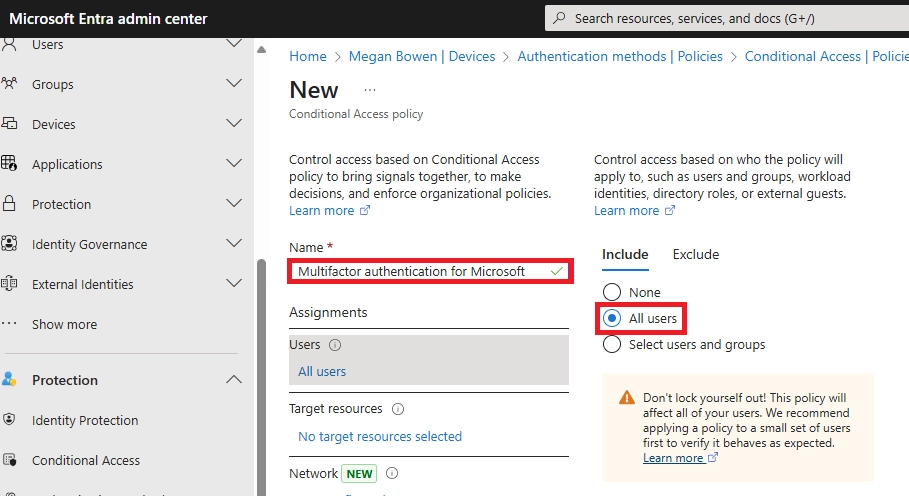Click external link icon after left Learn more

(365, 210)
